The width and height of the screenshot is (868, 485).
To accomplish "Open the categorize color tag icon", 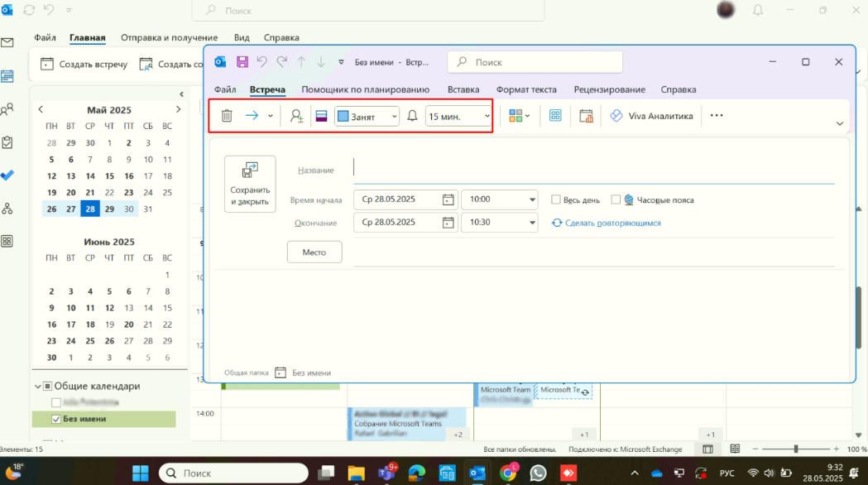I will pyautogui.click(x=320, y=116).
